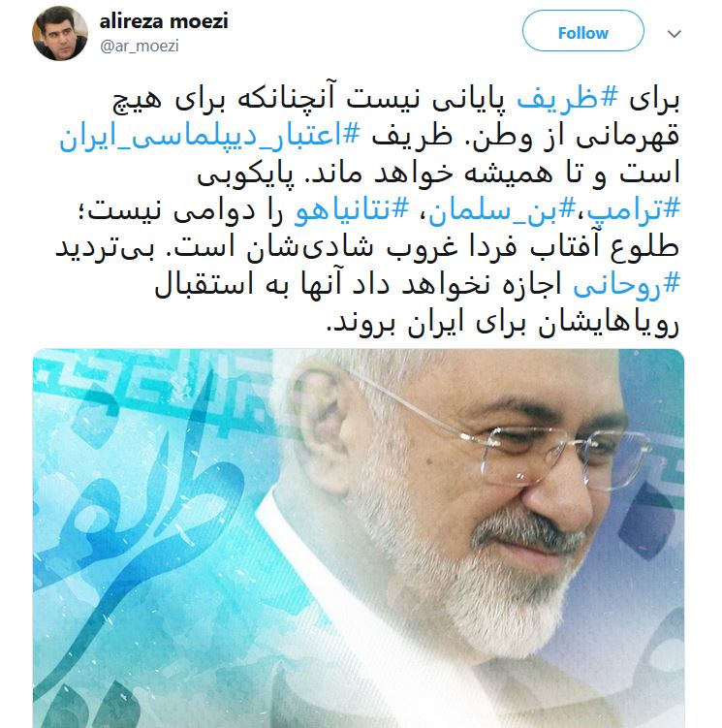Open alireza moezi's profile picture
The width and height of the screenshot is (722, 728).
[60, 33]
